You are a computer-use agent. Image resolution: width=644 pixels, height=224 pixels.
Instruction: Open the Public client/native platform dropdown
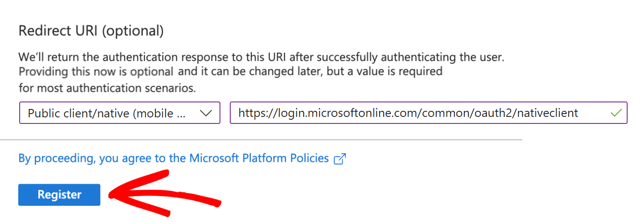(x=119, y=113)
